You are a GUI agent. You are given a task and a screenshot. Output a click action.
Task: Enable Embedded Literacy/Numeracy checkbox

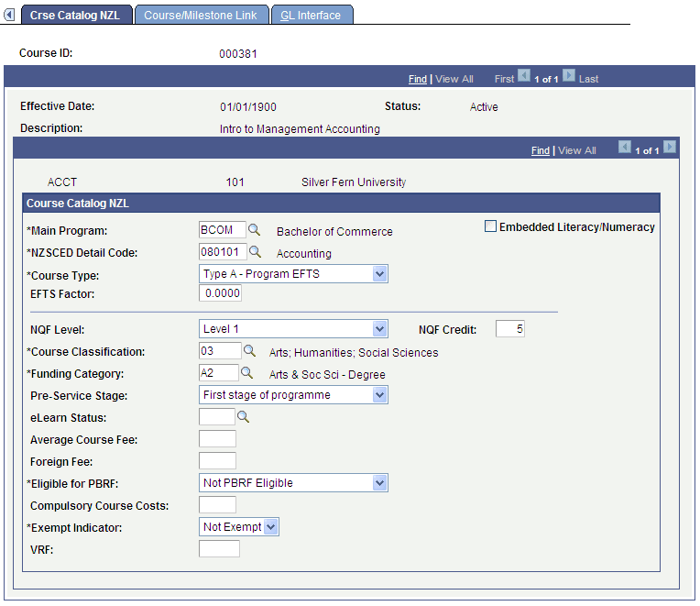[x=490, y=226]
